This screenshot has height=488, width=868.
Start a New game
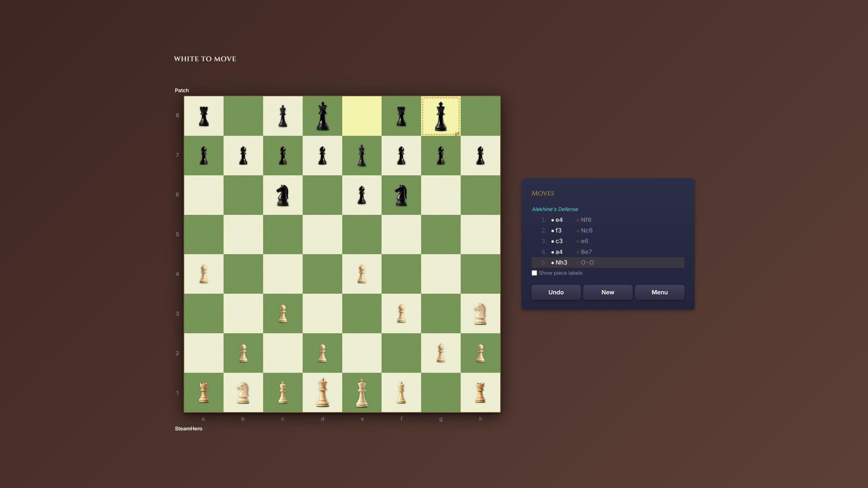click(x=608, y=292)
